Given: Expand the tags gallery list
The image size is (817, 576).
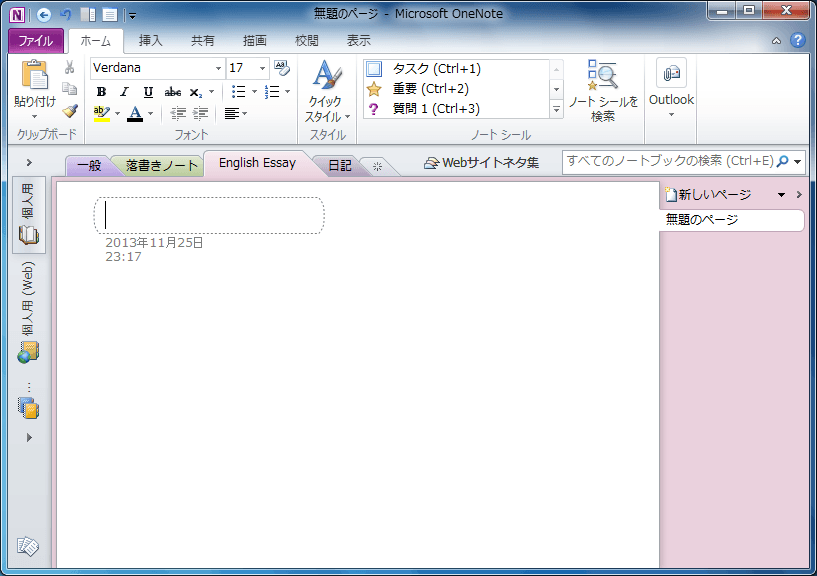Looking at the screenshot, I should coord(556,109).
